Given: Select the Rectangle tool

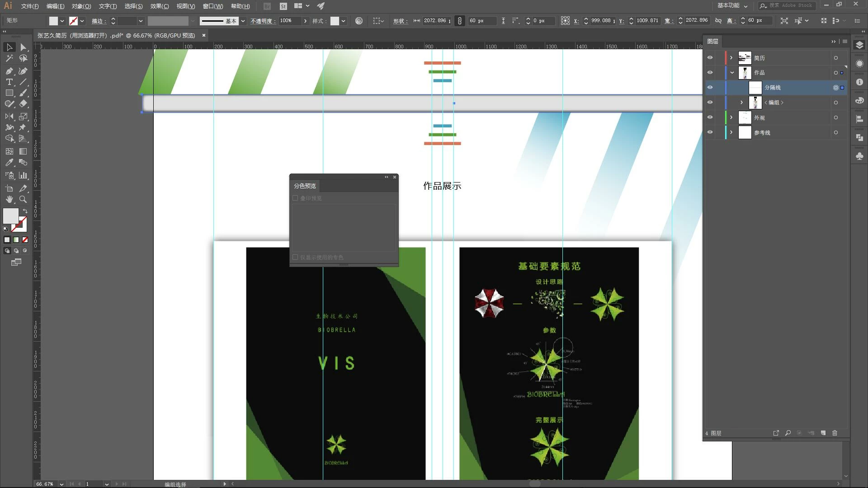Looking at the screenshot, I should click(9, 93).
